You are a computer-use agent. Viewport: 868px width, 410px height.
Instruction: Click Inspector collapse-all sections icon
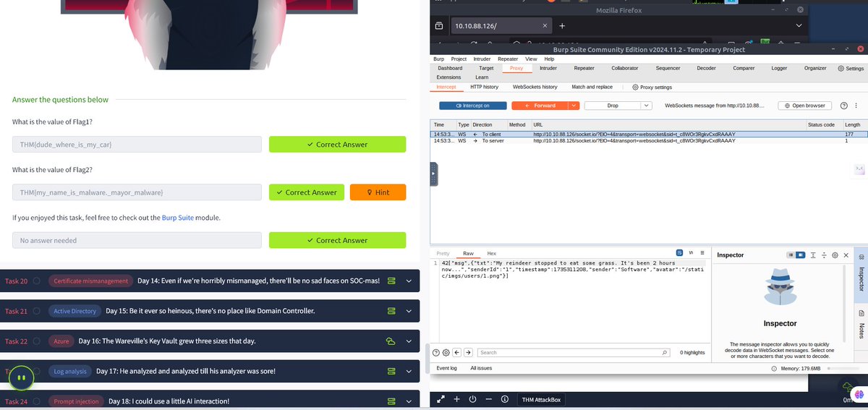click(825, 255)
